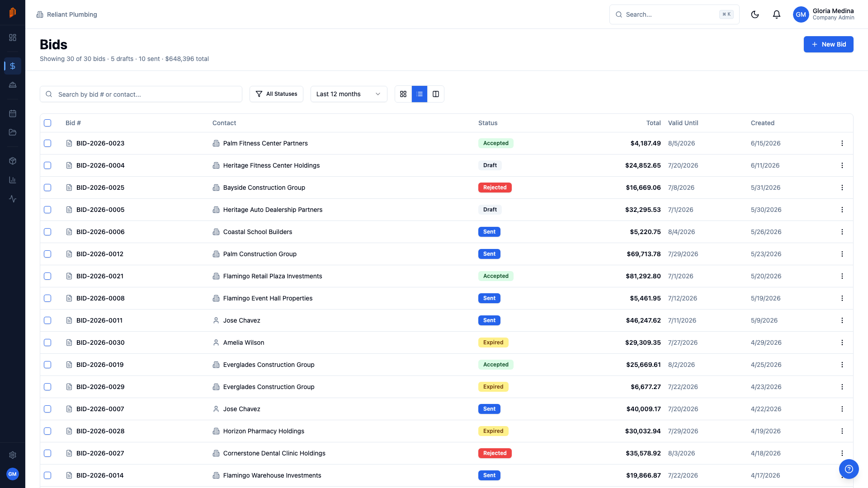Click the Accepted badge for BID-2026-0021

tap(496, 276)
